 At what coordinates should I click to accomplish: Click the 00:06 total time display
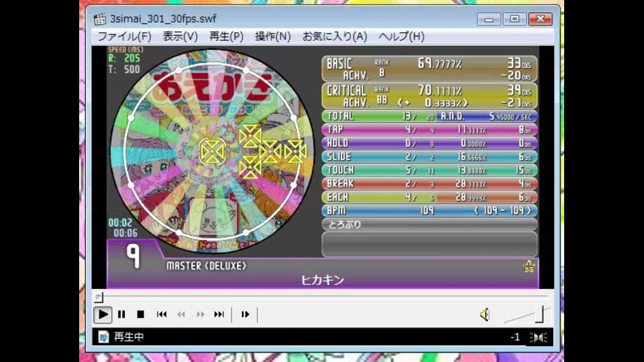click(125, 233)
